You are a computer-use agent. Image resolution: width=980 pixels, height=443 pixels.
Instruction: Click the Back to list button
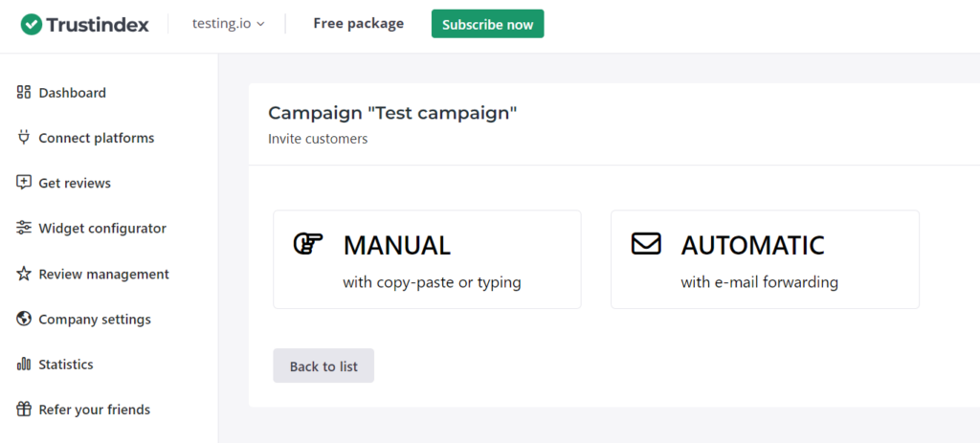(323, 365)
